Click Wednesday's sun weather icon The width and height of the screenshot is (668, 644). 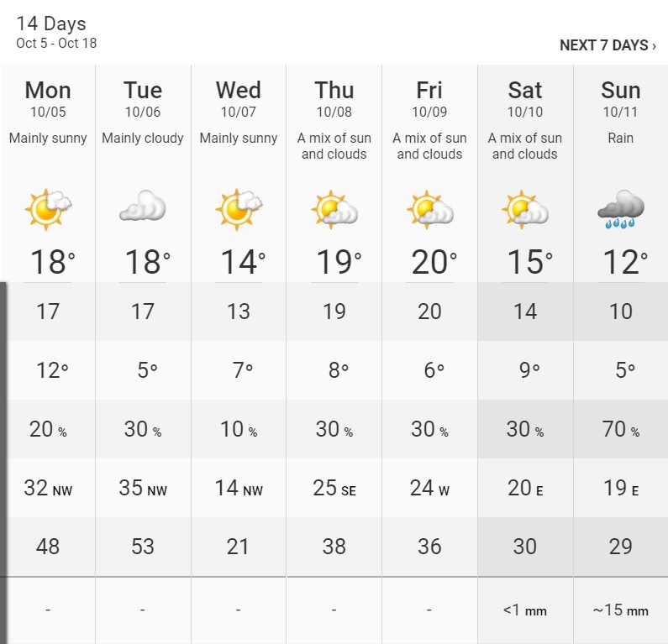tap(239, 209)
